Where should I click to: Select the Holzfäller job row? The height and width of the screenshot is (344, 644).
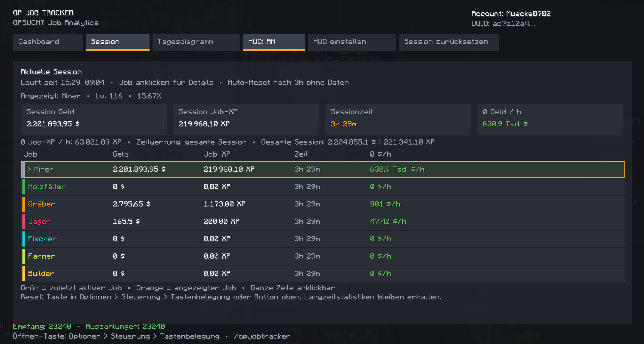click(x=323, y=187)
